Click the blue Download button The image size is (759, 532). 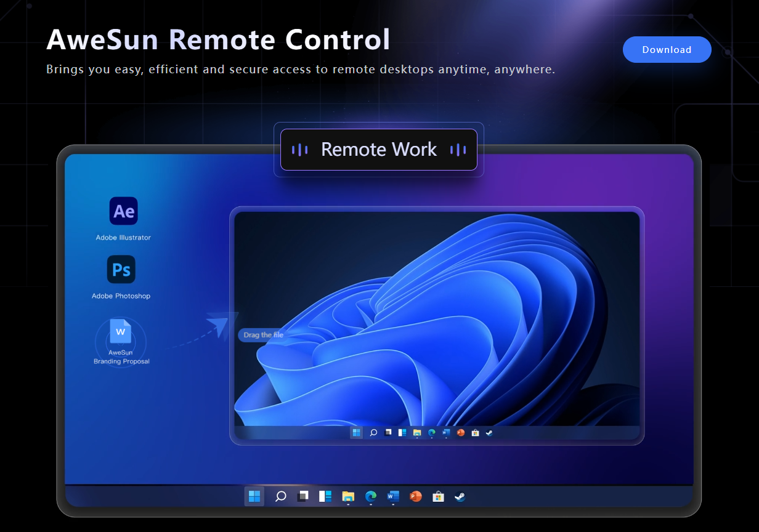coord(667,50)
